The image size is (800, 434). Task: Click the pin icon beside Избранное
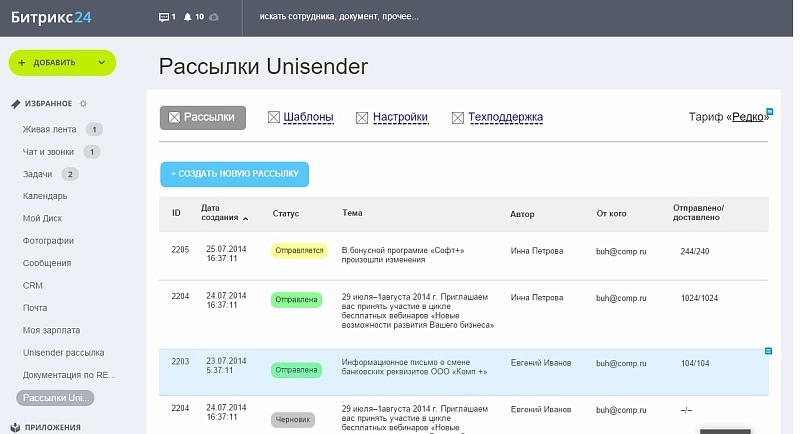coord(15,103)
